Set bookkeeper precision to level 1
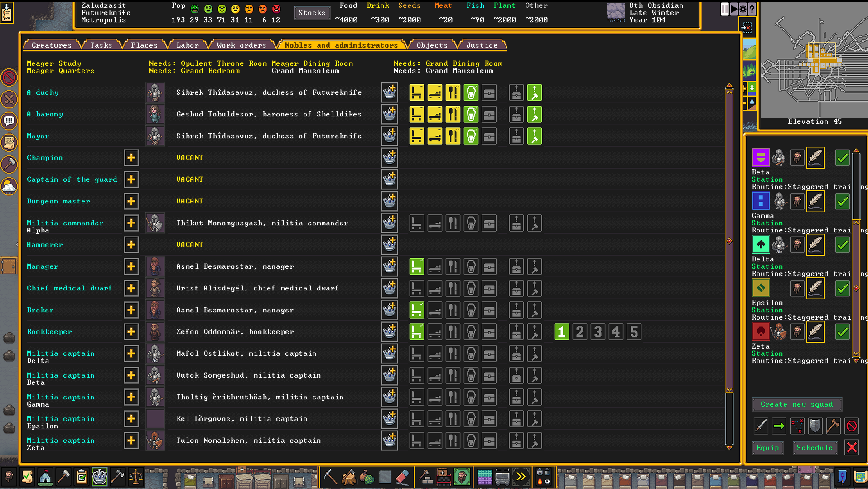Screen dimensions: 868x489 coord(561,331)
